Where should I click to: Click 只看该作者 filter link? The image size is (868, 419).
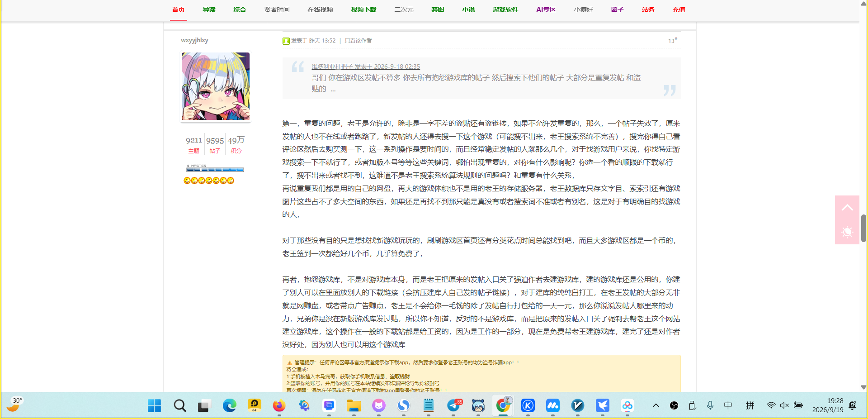pyautogui.click(x=358, y=41)
